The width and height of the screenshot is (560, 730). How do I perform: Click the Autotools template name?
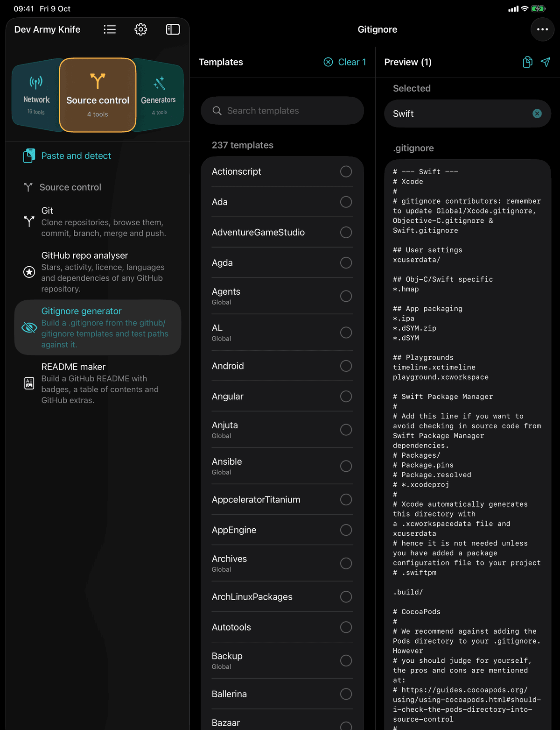tap(231, 627)
